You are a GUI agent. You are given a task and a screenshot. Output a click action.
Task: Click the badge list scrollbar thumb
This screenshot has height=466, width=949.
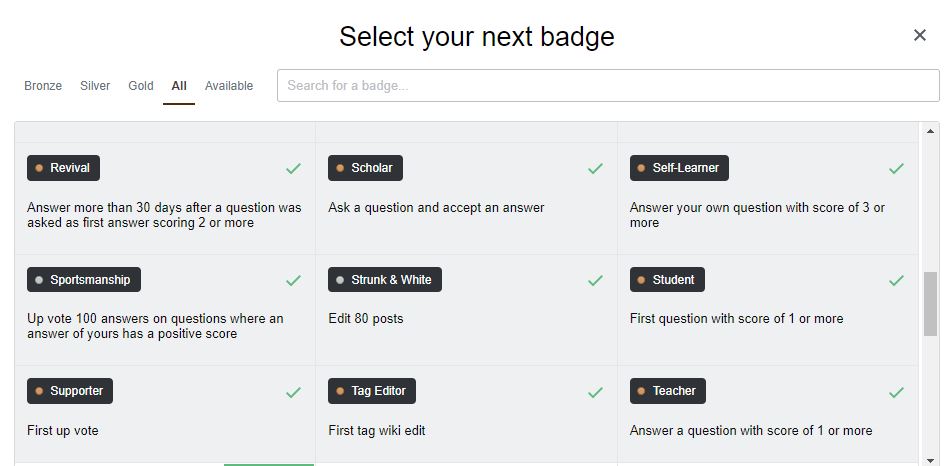pos(930,304)
